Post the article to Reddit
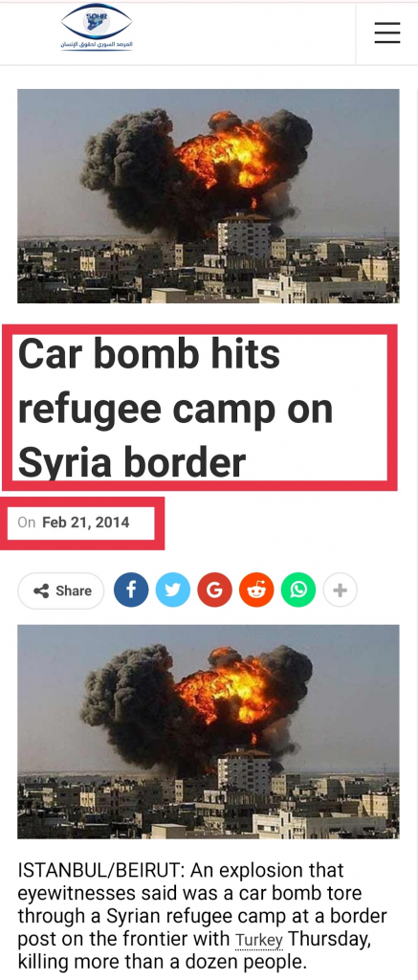The width and height of the screenshot is (418, 980). click(x=256, y=590)
